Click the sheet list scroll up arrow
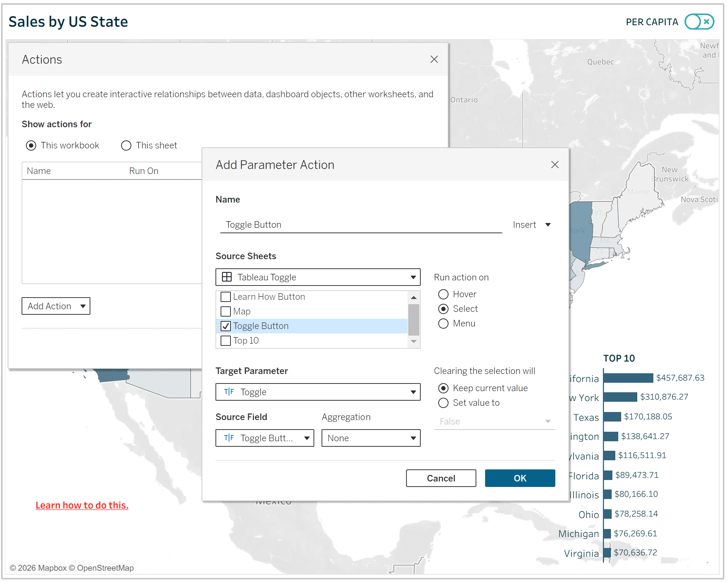Viewport: 728px width, 582px height. pyautogui.click(x=414, y=297)
